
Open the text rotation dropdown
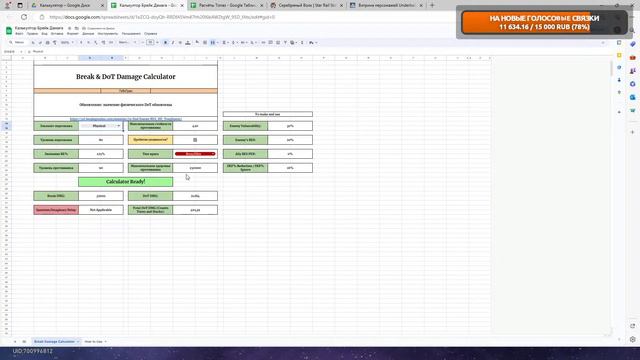tap(253, 42)
